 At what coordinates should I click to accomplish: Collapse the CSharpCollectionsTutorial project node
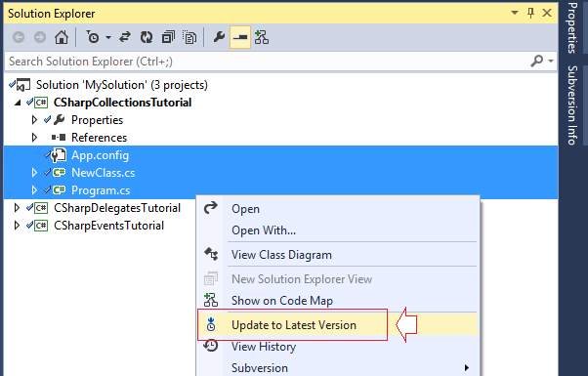click(x=18, y=103)
